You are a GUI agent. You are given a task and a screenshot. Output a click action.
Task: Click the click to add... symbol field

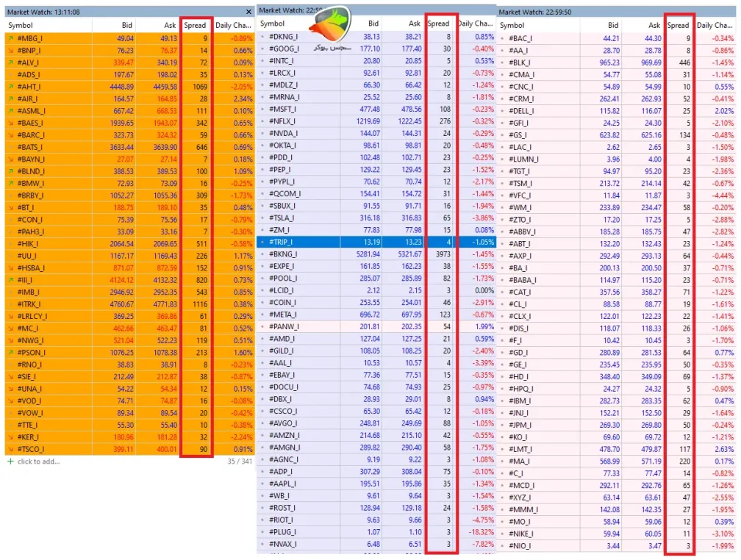(39, 462)
